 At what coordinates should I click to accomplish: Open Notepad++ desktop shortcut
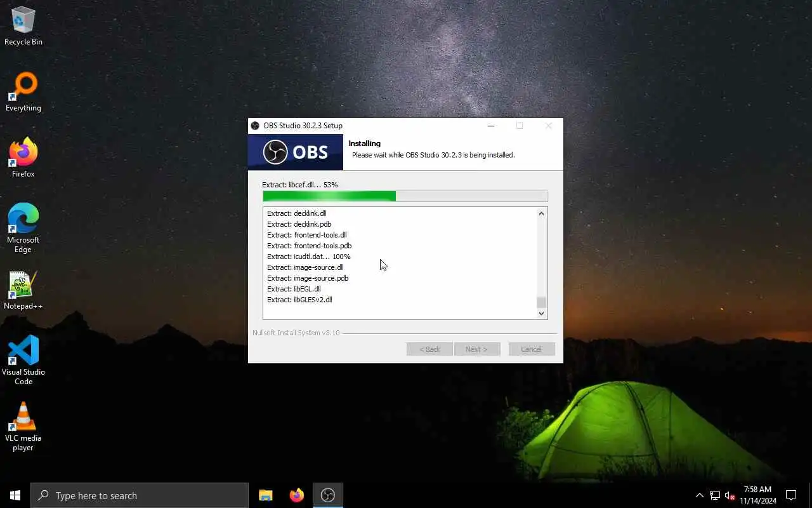click(23, 291)
